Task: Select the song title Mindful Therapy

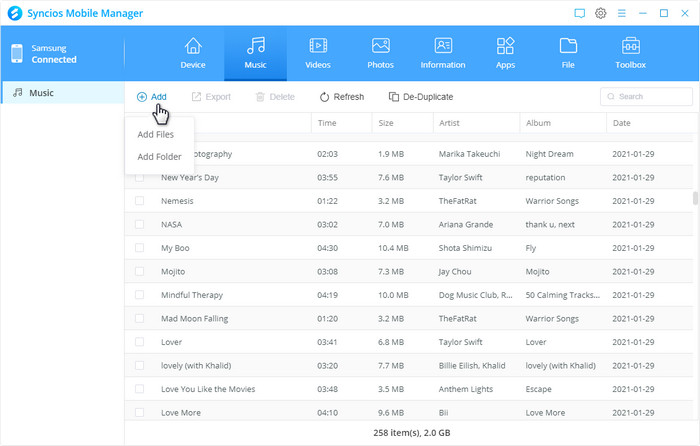Action: coord(192,295)
